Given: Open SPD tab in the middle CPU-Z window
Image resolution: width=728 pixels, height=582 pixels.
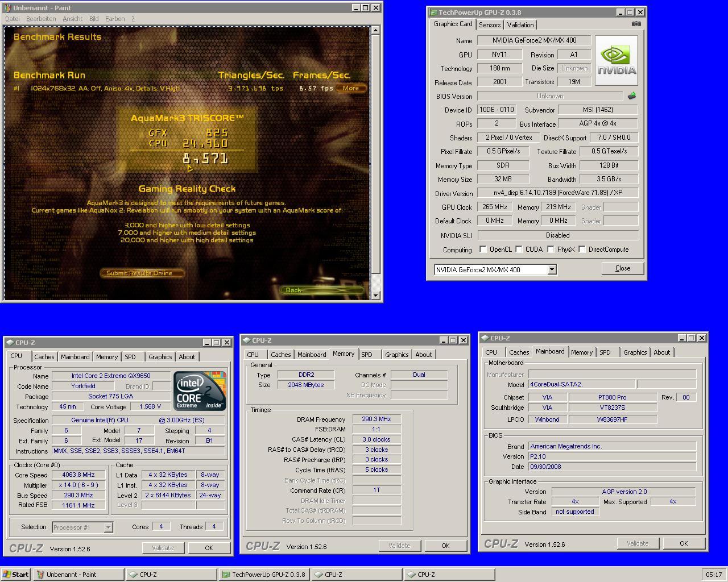Looking at the screenshot, I should point(367,355).
